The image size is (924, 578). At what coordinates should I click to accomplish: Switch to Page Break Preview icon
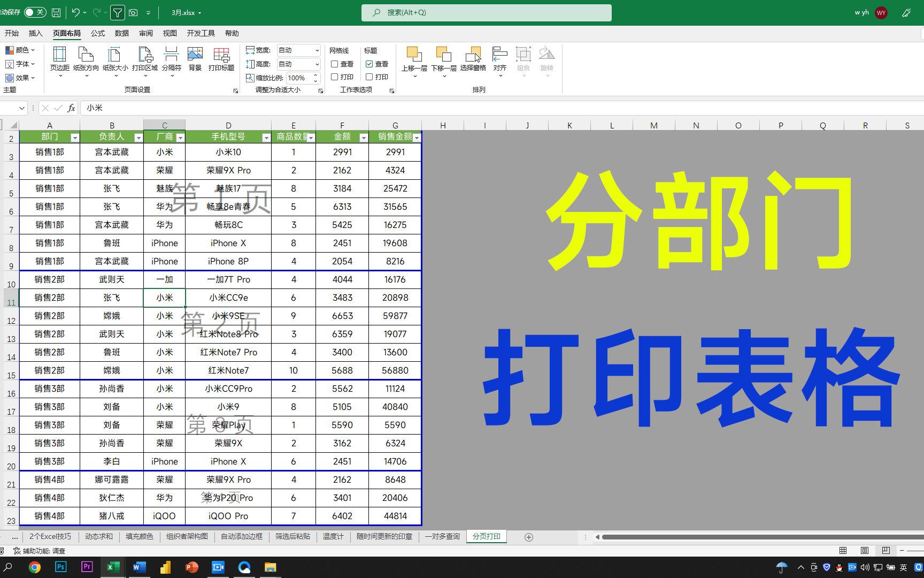[x=886, y=550]
